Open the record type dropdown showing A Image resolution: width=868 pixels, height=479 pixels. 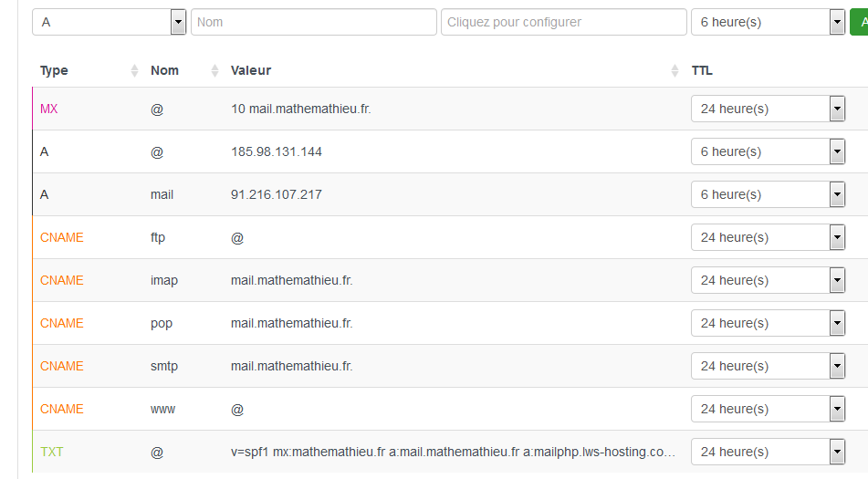click(109, 22)
